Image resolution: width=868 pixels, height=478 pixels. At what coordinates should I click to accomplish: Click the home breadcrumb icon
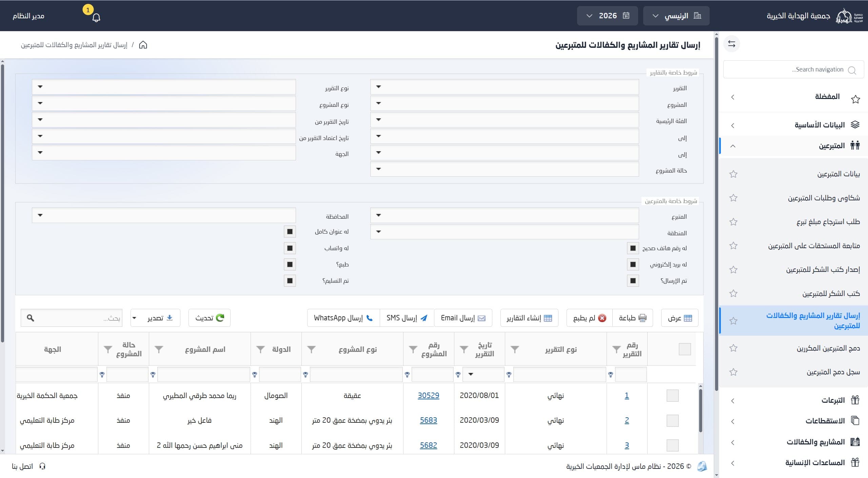coord(143,45)
